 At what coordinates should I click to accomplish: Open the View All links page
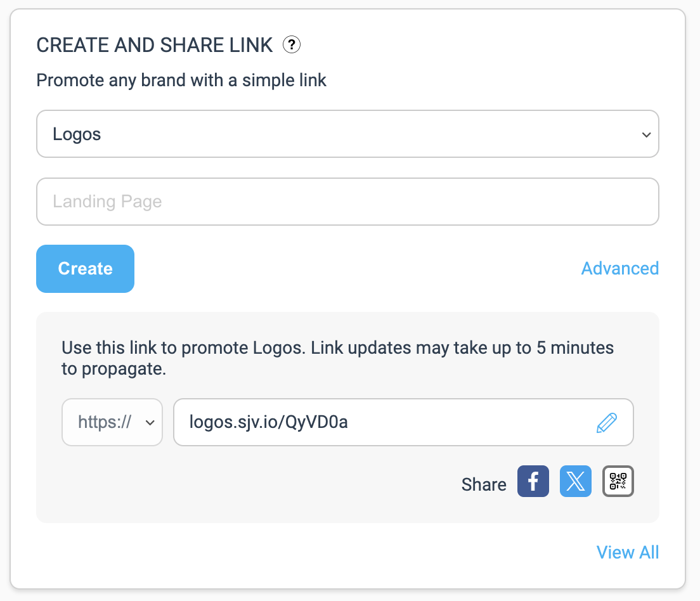[627, 552]
